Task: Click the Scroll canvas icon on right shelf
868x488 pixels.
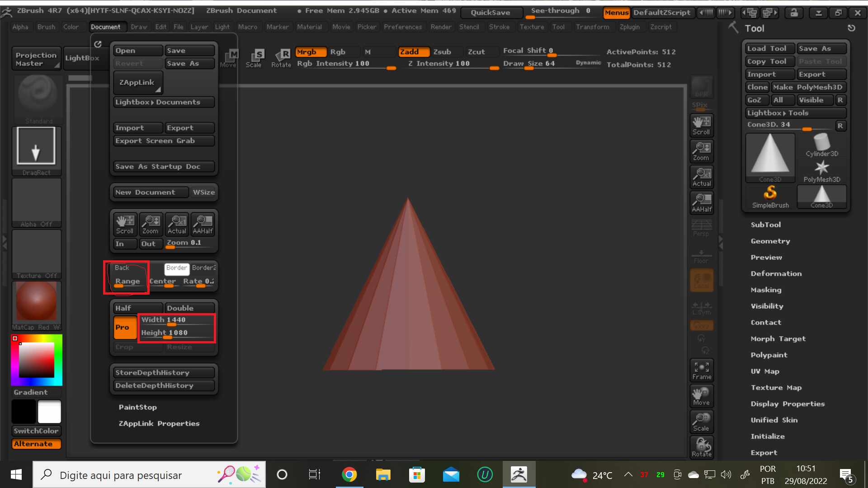Action: click(702, 125)
